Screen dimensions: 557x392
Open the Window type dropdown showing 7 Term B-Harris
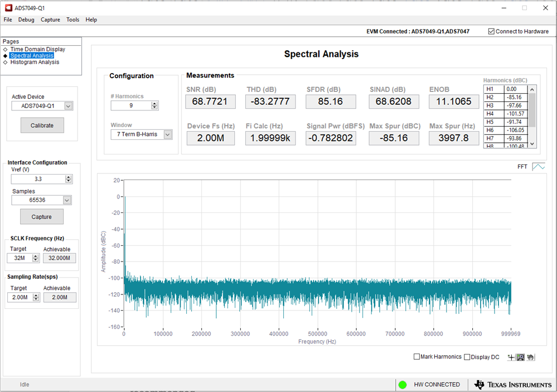(x=167, y=134)
